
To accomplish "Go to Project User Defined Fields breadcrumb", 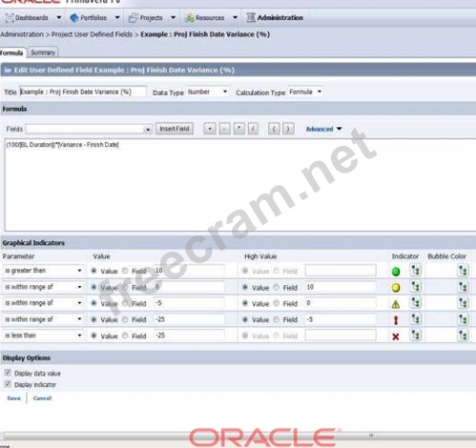I will [92, 34].
